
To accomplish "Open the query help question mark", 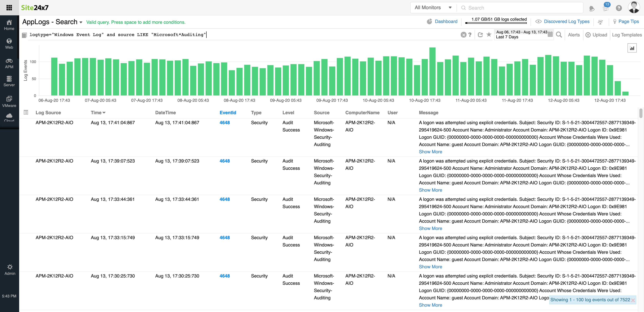I will (x=470, y=35).
